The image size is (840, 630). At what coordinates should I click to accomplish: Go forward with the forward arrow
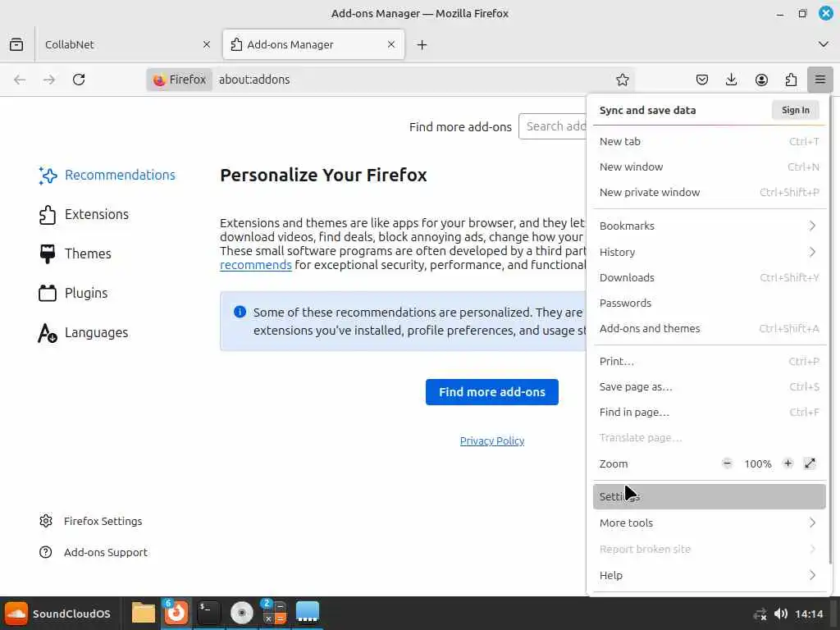click(x=49, y=80)
